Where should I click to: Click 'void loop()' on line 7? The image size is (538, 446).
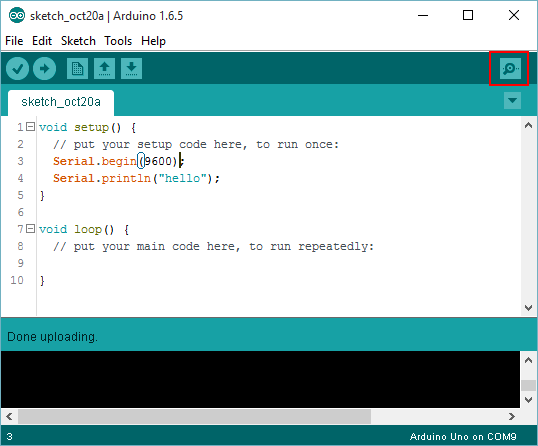coord(77,229)
